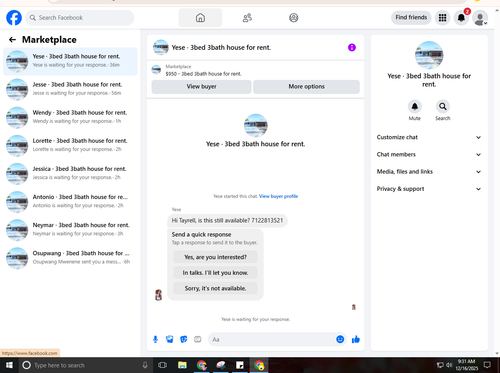The image size is (500, 373).
Task: Click the sender avatar beside quick responses
Action: pyautogui.click(x=159, y=295)
